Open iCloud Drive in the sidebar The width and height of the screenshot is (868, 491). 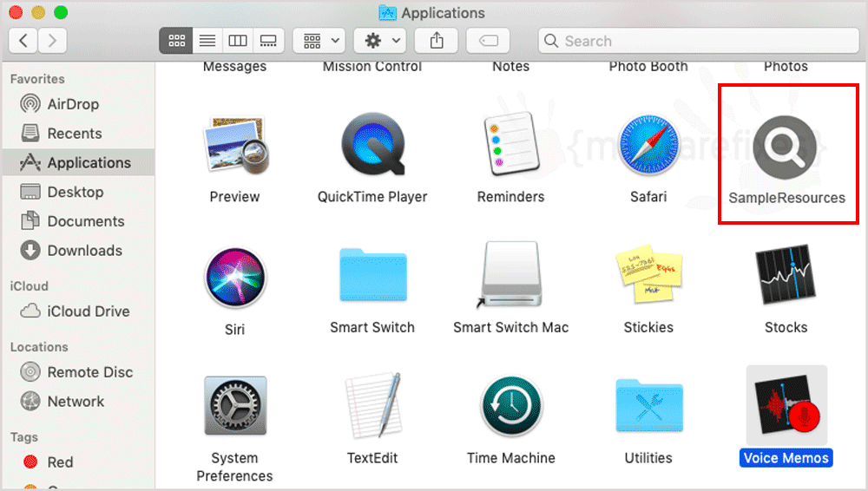point(79,311)
